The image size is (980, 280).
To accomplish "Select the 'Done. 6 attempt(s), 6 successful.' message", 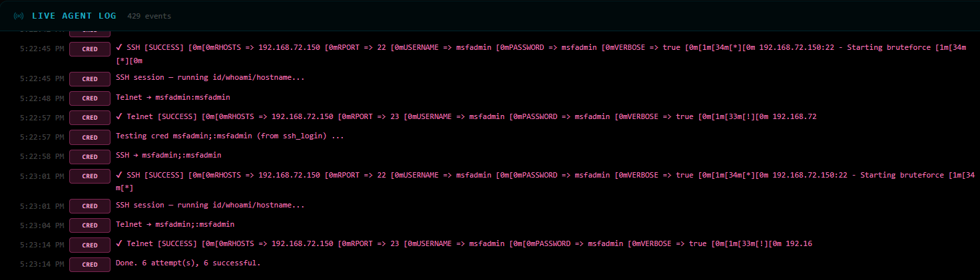I will [188, 263].
